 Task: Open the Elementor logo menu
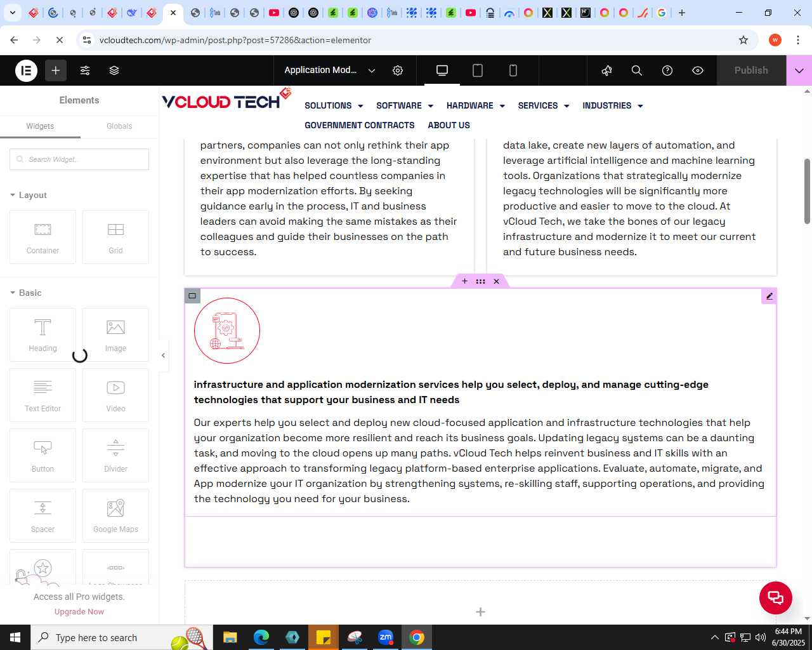pyautogui.click(x=27, y=70)
